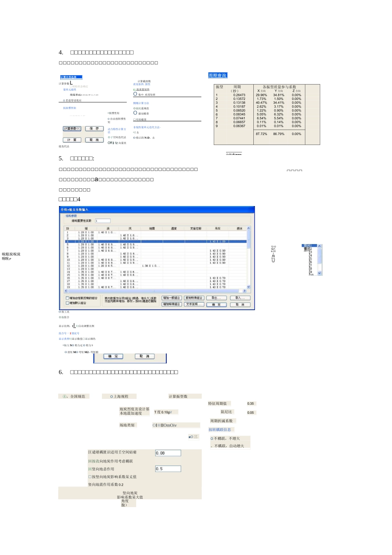The height and width of the screenshot is (555, 392).
Task: Click 取消 beside the 计算 button
Action: (x=94, y=140)
